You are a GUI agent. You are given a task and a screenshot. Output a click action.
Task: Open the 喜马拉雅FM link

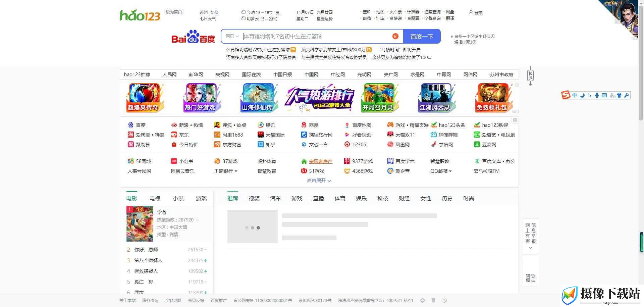[486, 171]
